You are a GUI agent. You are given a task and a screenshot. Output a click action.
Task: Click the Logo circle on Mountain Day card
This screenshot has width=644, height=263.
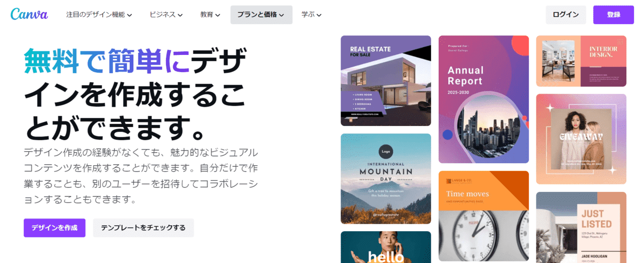click(386, 152)
